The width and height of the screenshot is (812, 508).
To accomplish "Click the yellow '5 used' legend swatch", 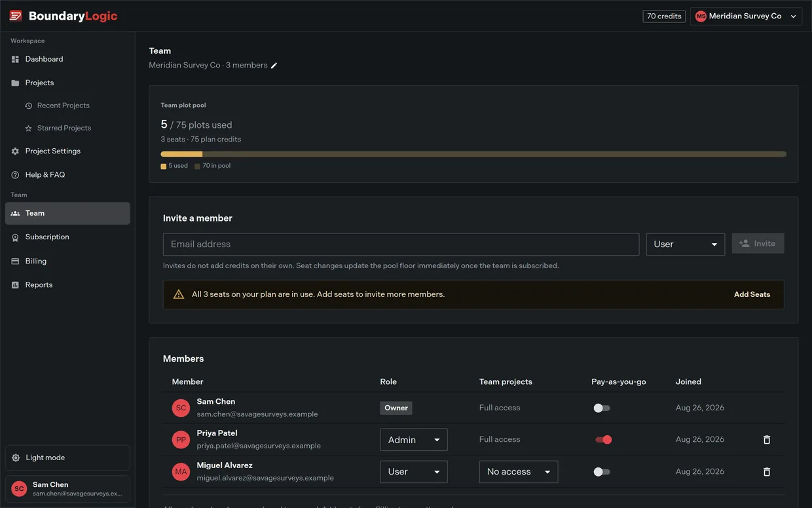I will click(x=164, y=166).
